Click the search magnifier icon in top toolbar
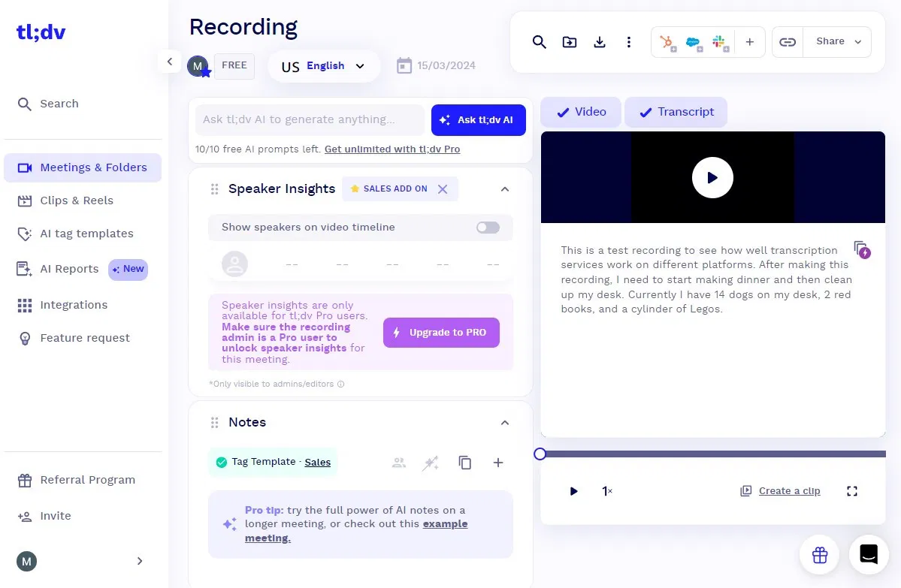The width and height of the screenshot is (901, 588). click(539, 42)
